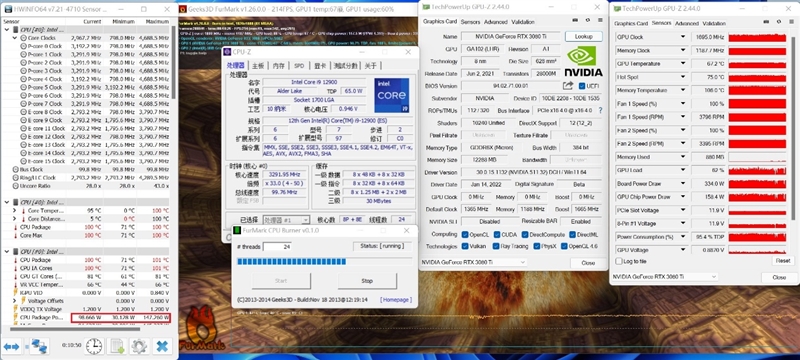Open the SPD tab in CPU-Z
800x360 pixels.
pos(299,66)
